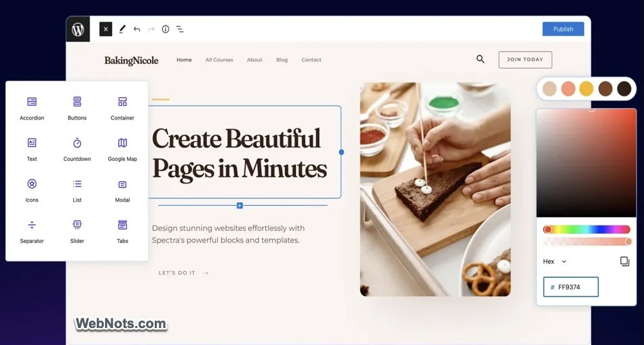Pick the brown color swatch
The width and height of the screenshot is (644, 345).
pyautogui.click(x=605, y=89)
